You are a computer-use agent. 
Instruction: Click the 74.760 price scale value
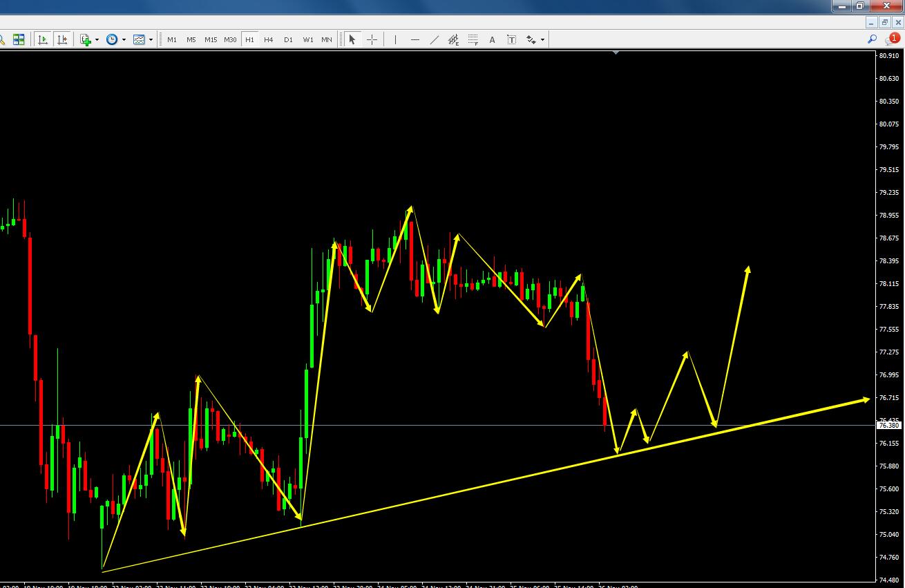point(888,558)
